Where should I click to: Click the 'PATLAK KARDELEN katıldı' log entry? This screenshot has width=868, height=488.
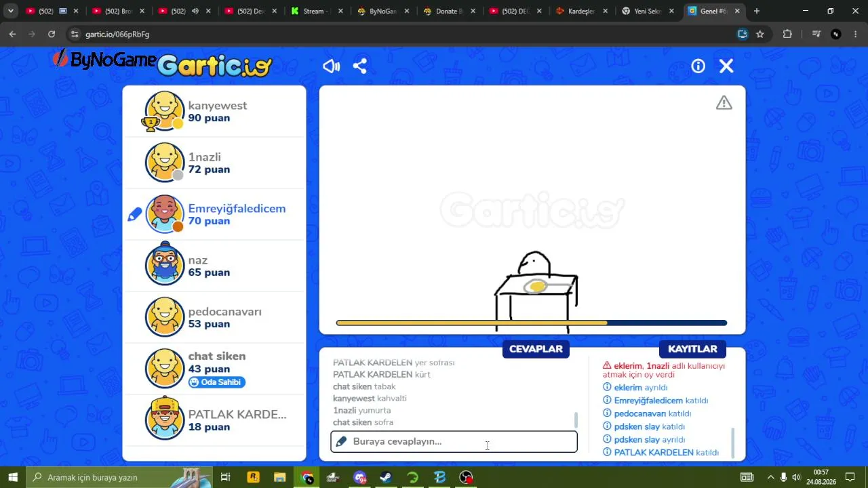tap(660, 452)
